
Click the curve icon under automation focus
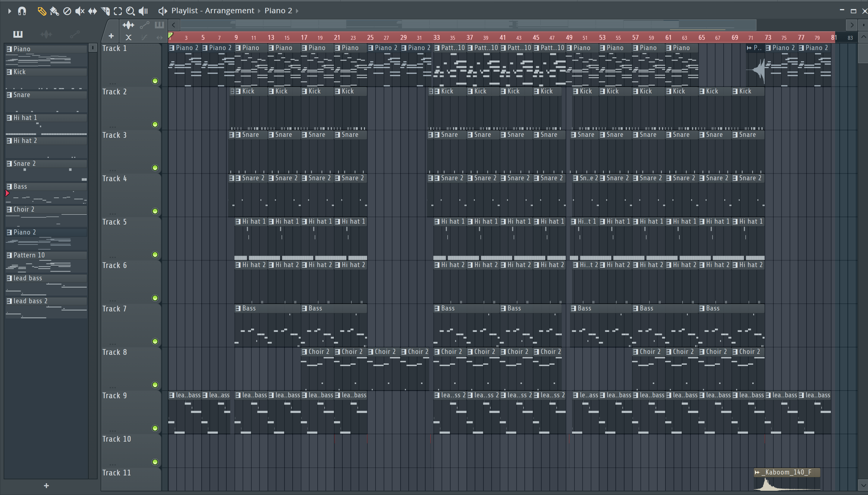coord(144,37)
